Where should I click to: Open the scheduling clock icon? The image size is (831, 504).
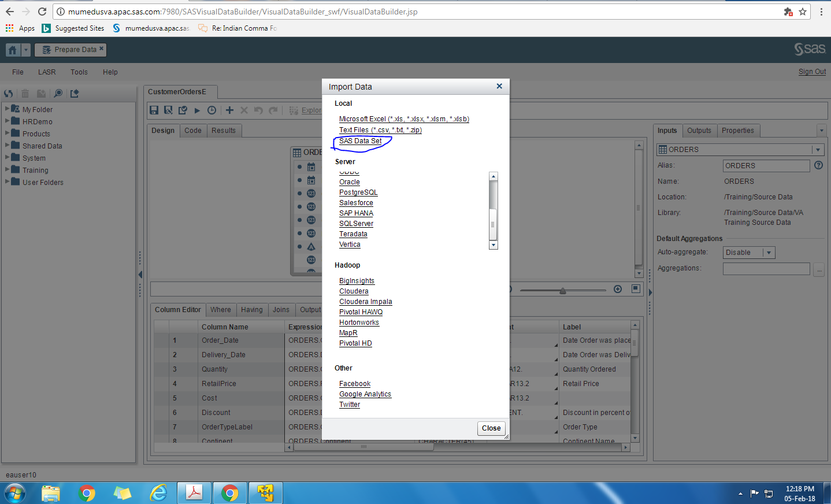[212, 110]
